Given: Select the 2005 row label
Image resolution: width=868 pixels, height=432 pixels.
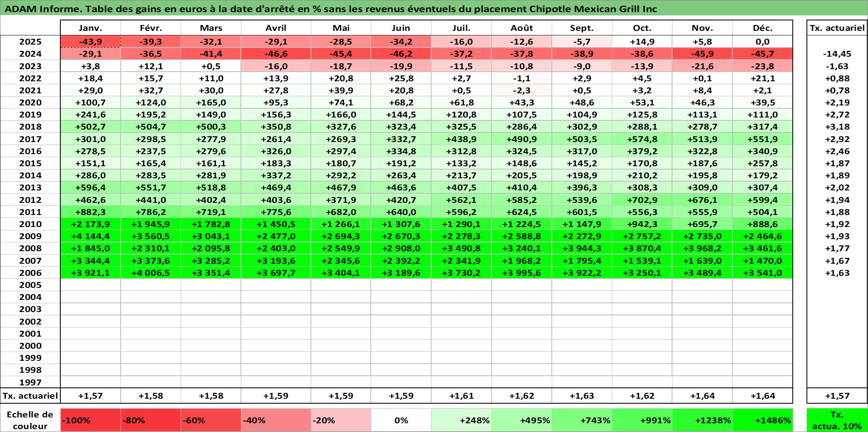Looking at the screenshot, I should (30, 285).
